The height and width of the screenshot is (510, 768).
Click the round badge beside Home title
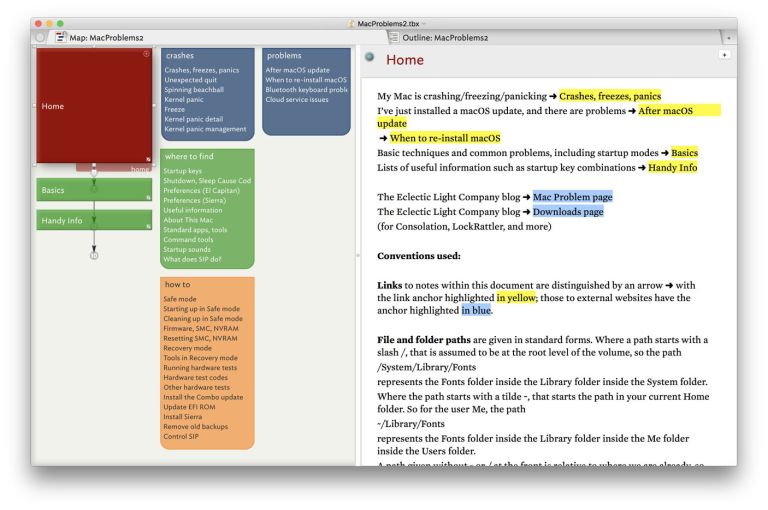(x=370, y=58)
